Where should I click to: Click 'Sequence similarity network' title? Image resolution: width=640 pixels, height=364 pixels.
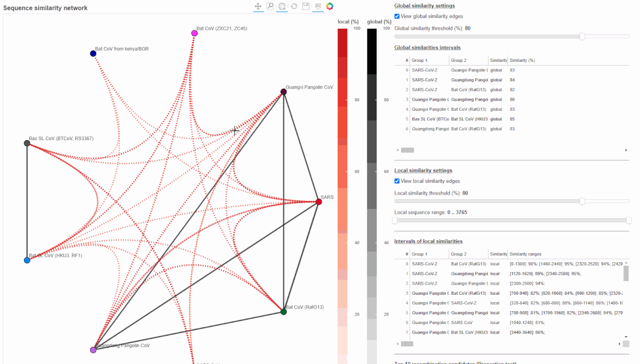coord(46,8)
